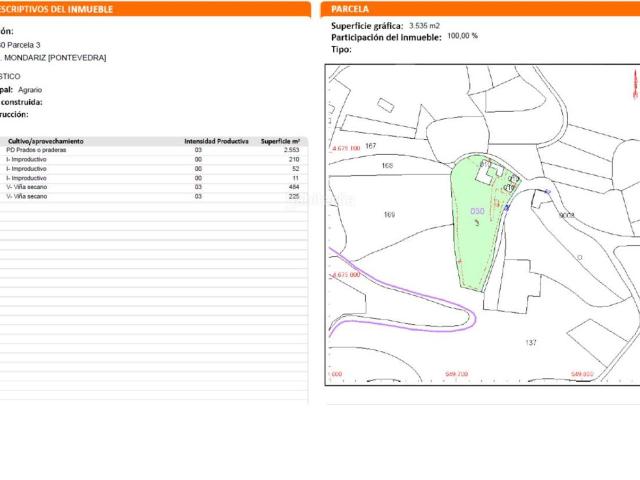Click the Participación del inmueble 100,00 % value

point(462,36)
